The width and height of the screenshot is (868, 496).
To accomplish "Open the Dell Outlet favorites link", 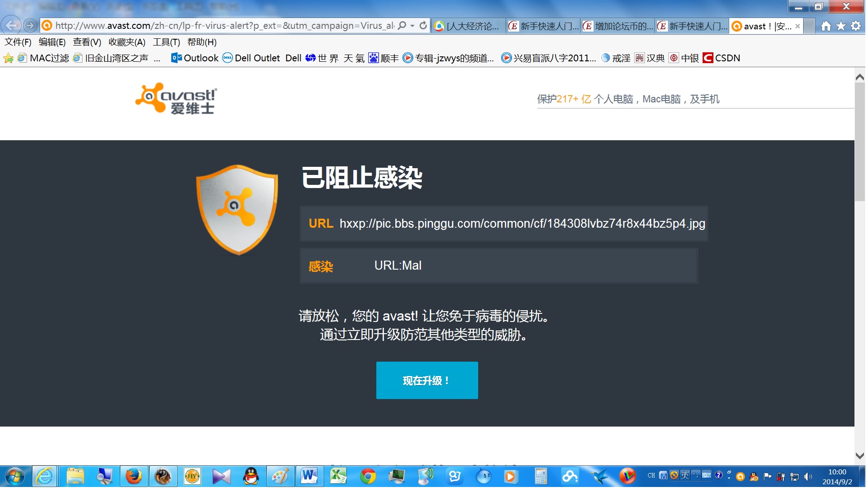I will (251, 58).
